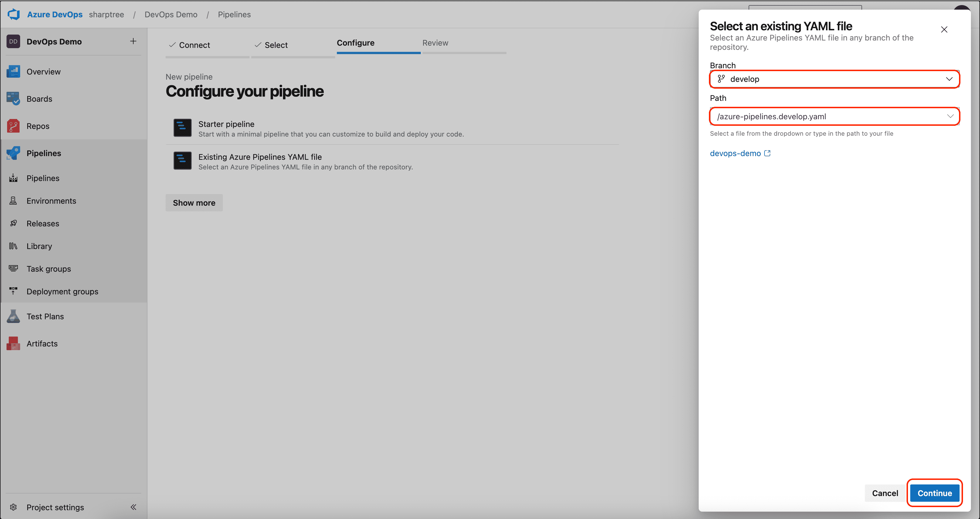Viewport: 980px width, 519px height.
Task: Click the Continue button
Action: (x=934, y=493)
